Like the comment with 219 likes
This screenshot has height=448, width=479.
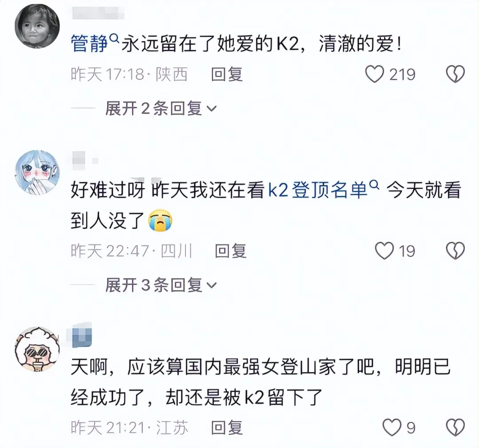[374, 74]
